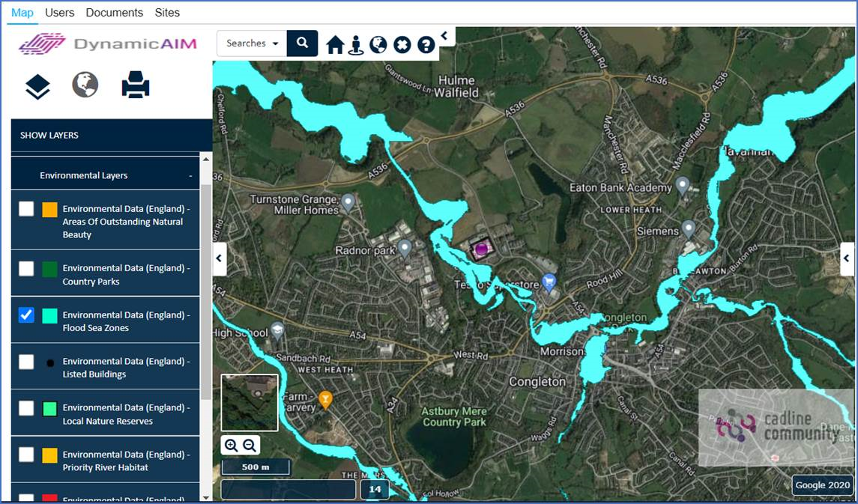The height and width of the screenshot is (504, 858).
Task: Zoom in with the plus magnifier
Action: 231,446
